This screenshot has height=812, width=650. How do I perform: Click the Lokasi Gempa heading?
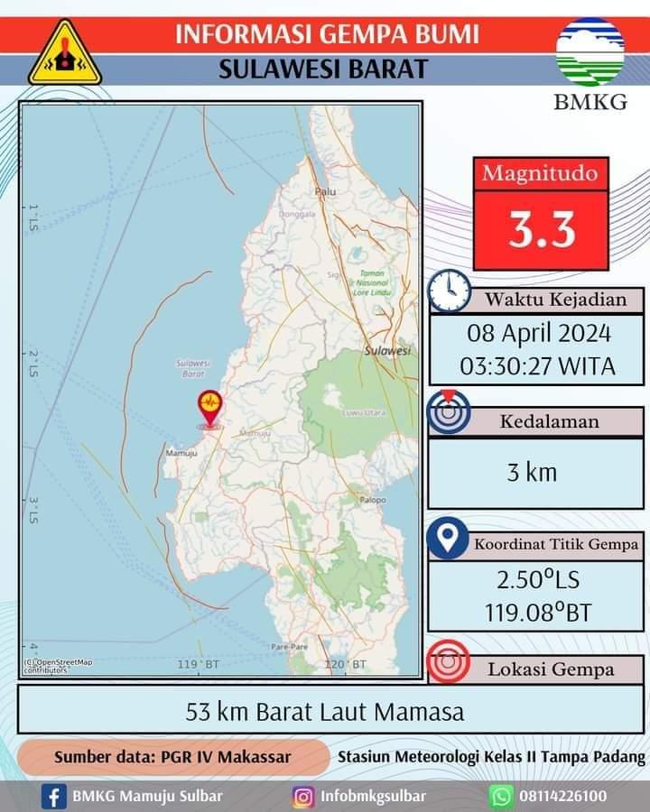coord(551,669)
